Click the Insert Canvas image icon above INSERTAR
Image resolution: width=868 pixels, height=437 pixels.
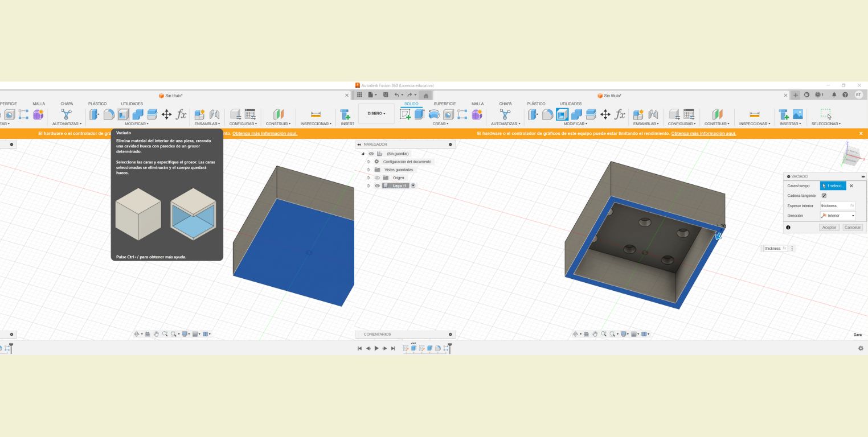pyautogui.click(x=798, y=114)
